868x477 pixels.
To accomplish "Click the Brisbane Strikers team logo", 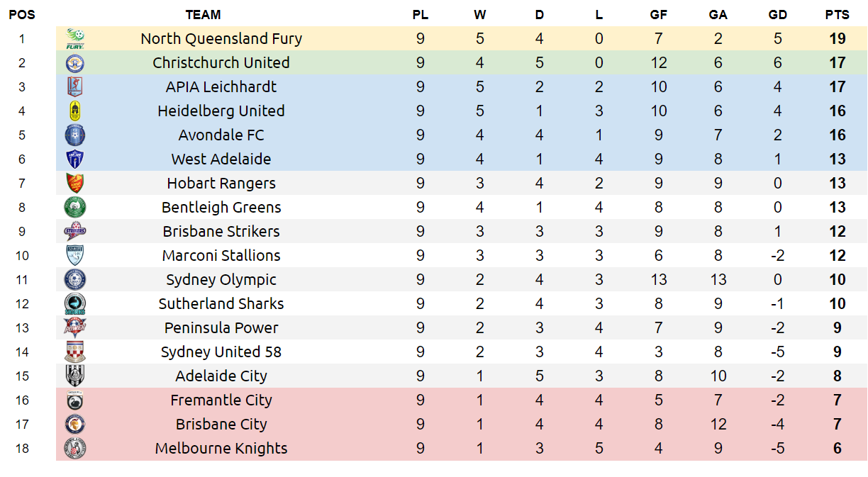I will click(74, 232).
